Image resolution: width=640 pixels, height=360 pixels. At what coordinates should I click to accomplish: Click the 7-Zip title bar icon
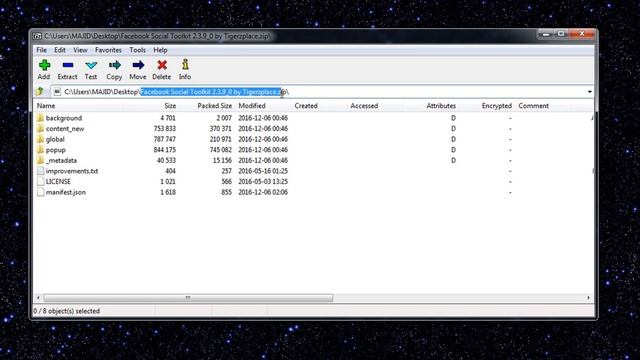pyautogui.click(x=37, y=36)
